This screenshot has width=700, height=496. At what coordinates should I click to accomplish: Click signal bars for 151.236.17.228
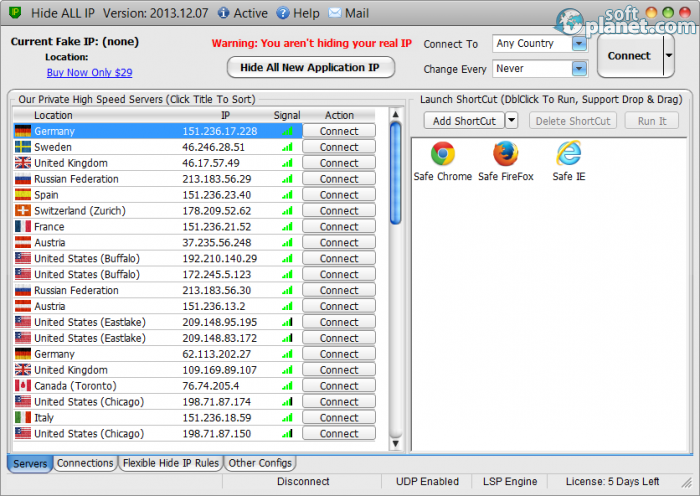[x=288, y=131]
